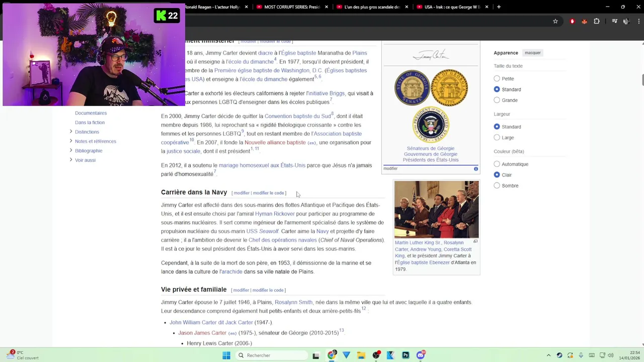This screenshot has width=644, height=362.
Task: Open the Chrome profile avatar
Action: pos(626,21)
